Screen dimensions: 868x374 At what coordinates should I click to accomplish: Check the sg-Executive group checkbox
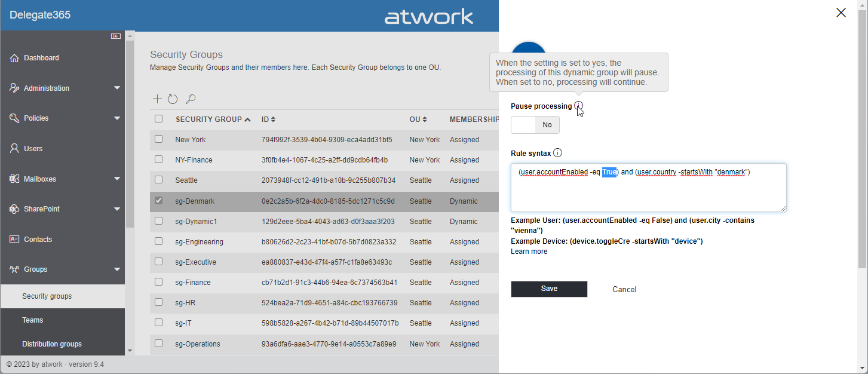pos(158,262)
